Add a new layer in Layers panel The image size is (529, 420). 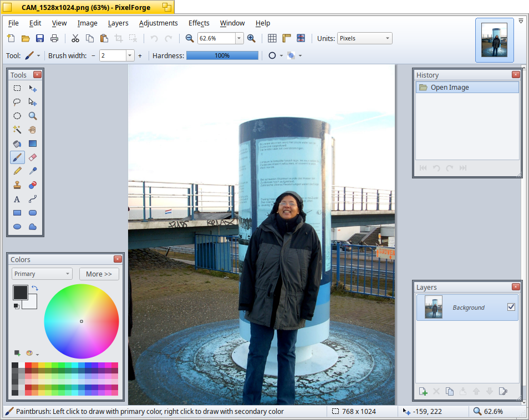point(423,391)
